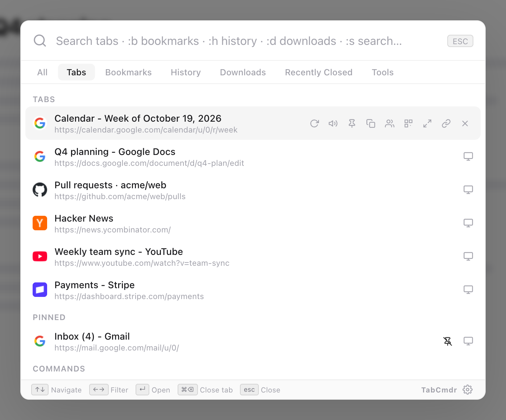The width and height of the screenshot is (506, 420).
Task: Close the Calendar tab with the X icon
Action: click(465, 123)
